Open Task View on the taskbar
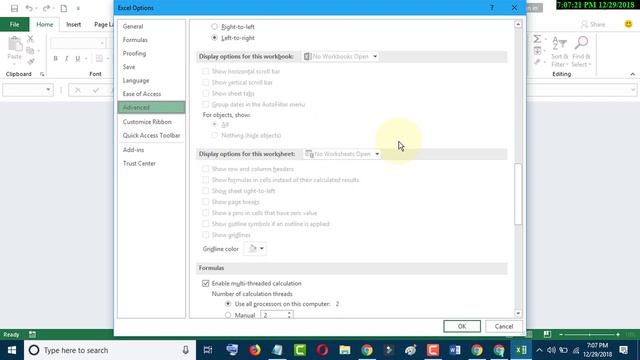640x360 pixels. coord(208,350)
